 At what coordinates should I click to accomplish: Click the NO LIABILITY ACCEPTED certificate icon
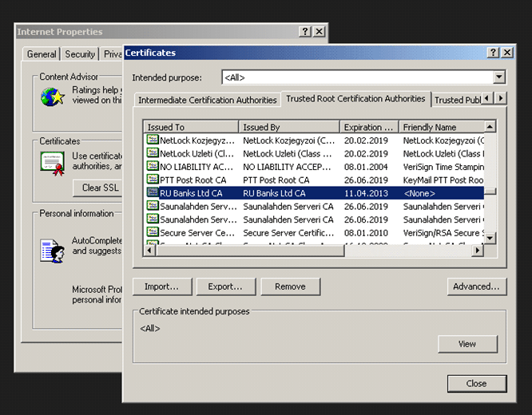pyautogui.click(x=153, y=167)
